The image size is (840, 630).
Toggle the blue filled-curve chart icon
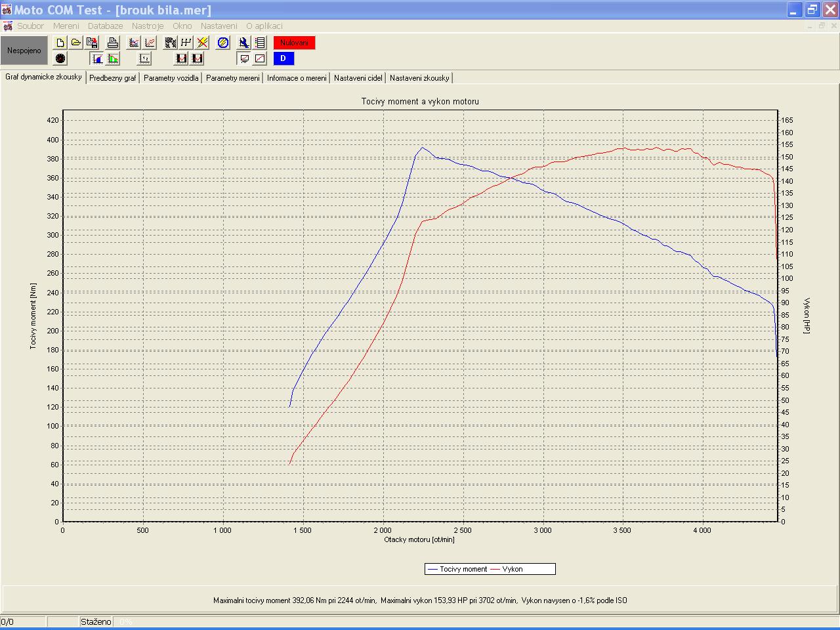coord(97,58)
